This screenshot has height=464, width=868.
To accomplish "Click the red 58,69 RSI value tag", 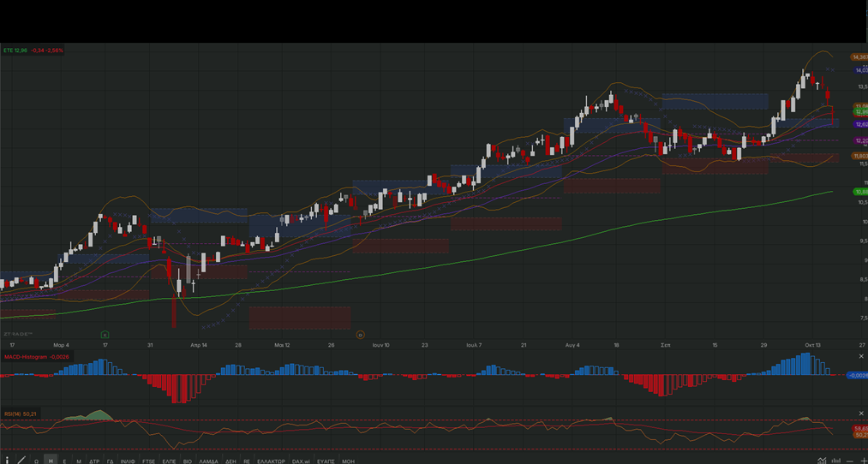I will coord(859,428).
